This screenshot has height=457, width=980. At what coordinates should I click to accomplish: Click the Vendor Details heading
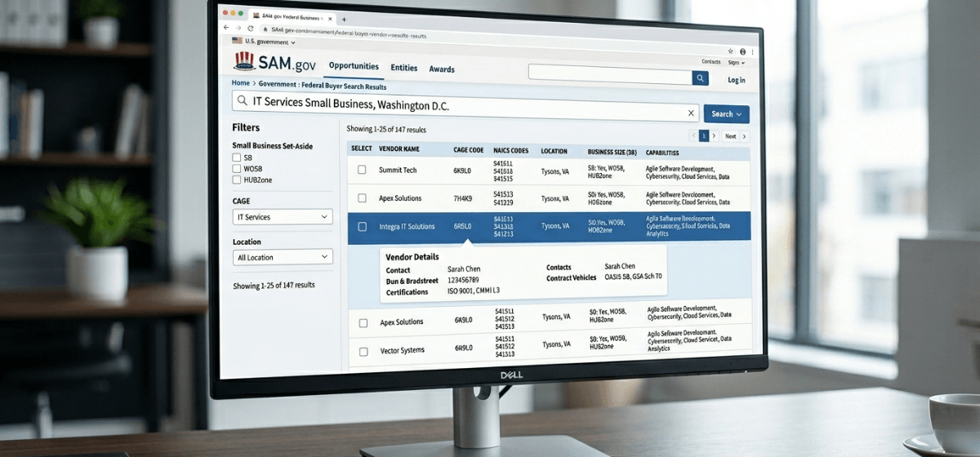pyautogui.click(x=412, y=257)
